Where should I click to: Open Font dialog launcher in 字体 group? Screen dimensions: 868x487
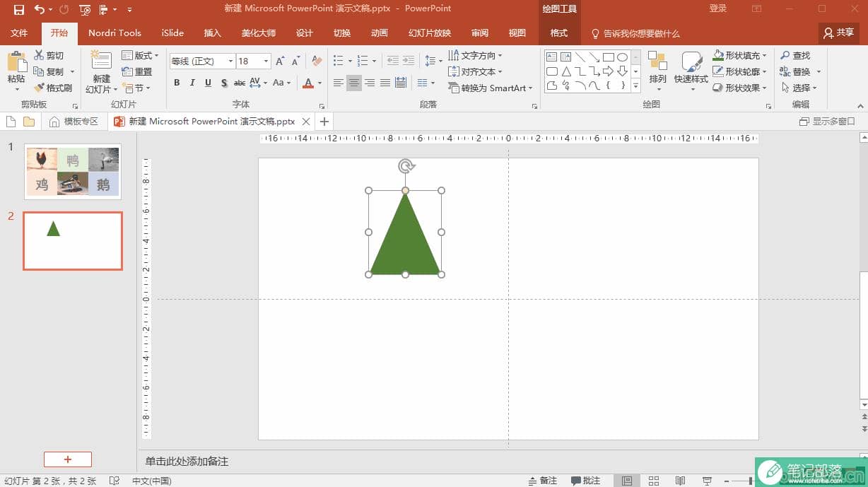coord(322,106)
